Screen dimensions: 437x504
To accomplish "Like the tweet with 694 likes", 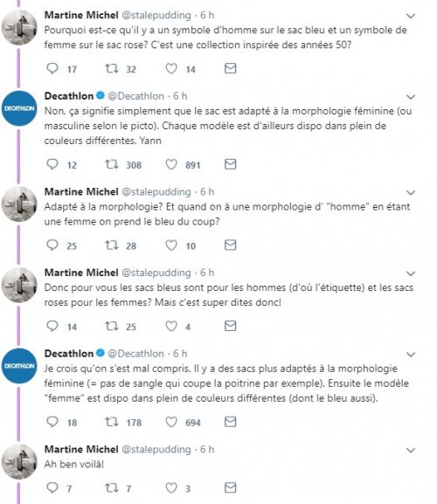I will pos(171,422).
